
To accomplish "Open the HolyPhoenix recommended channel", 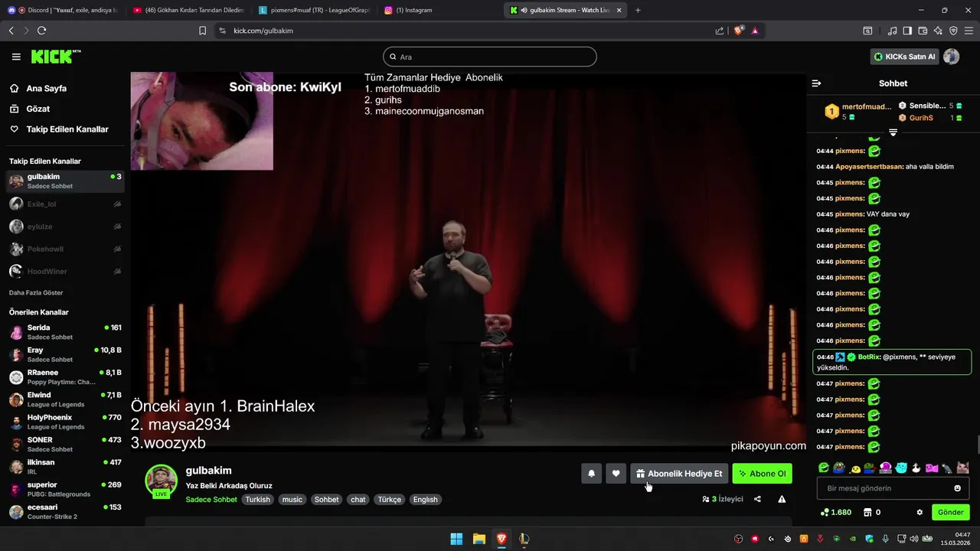I will point(65,422).
